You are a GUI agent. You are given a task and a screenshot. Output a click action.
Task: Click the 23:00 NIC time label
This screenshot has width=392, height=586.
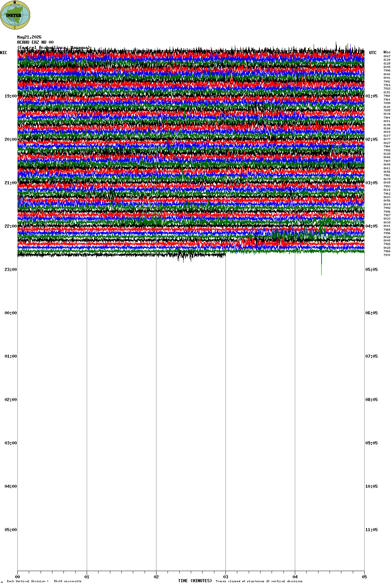pos(10,270)
